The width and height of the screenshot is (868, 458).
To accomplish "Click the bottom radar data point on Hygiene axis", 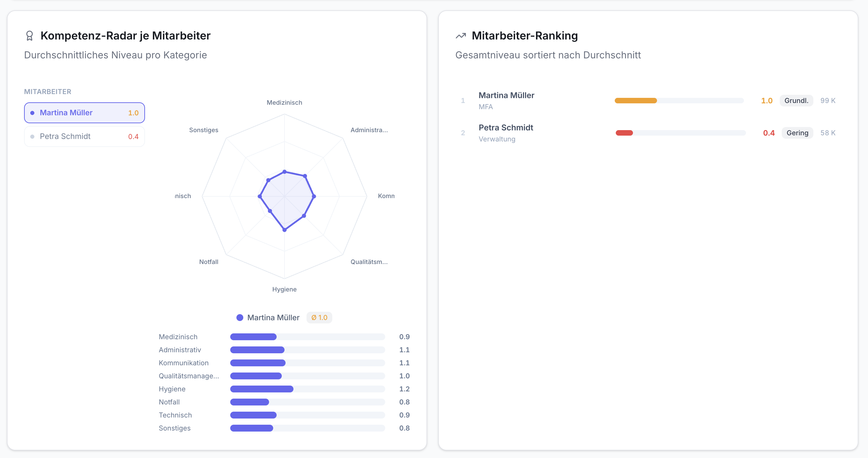I will tap(285, 230).
